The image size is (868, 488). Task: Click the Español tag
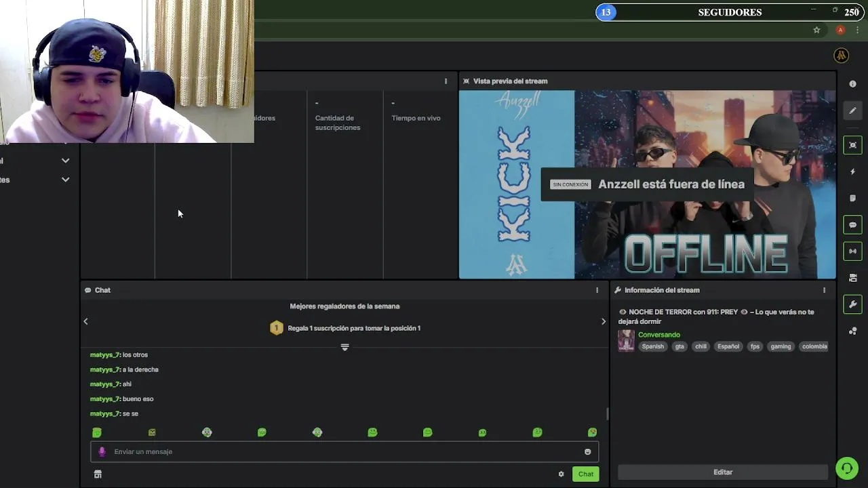coord(728,346)
